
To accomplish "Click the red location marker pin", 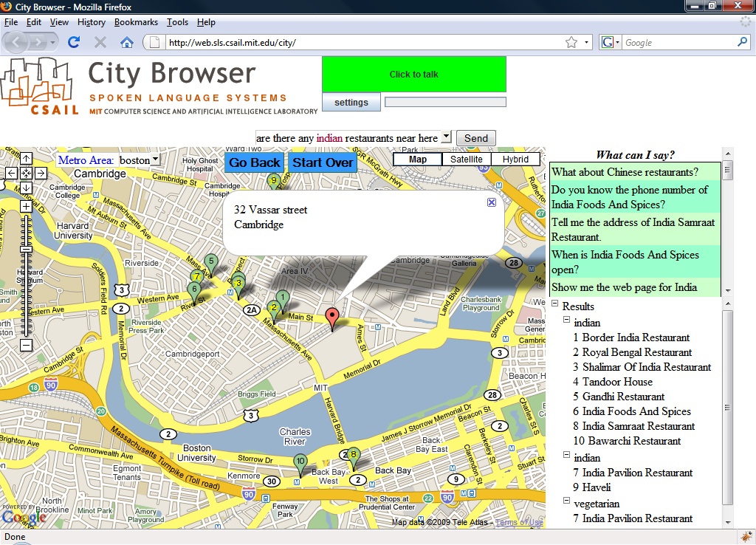I will [x=333, y=318].
